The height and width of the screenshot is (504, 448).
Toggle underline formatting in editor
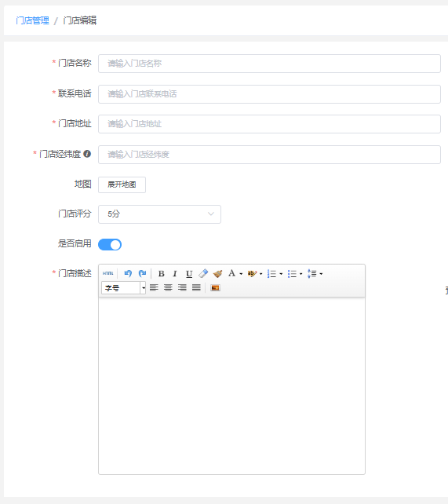[x=189, y=273]
